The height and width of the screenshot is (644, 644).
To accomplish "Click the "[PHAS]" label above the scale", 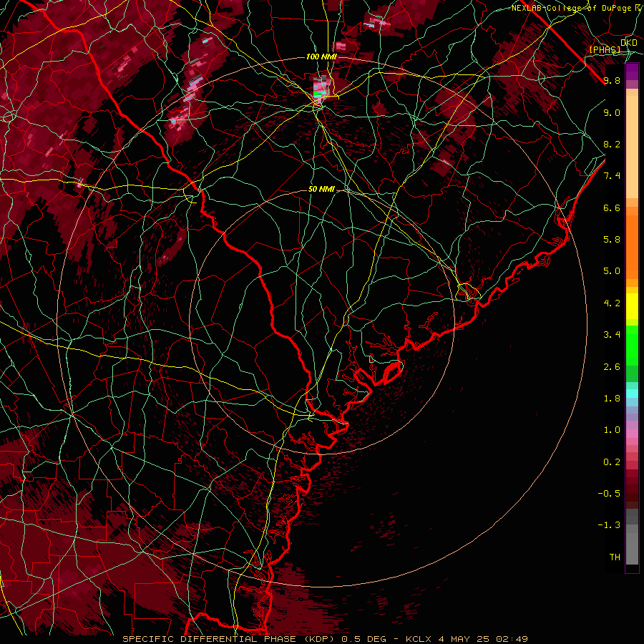I will pos(605,49).
